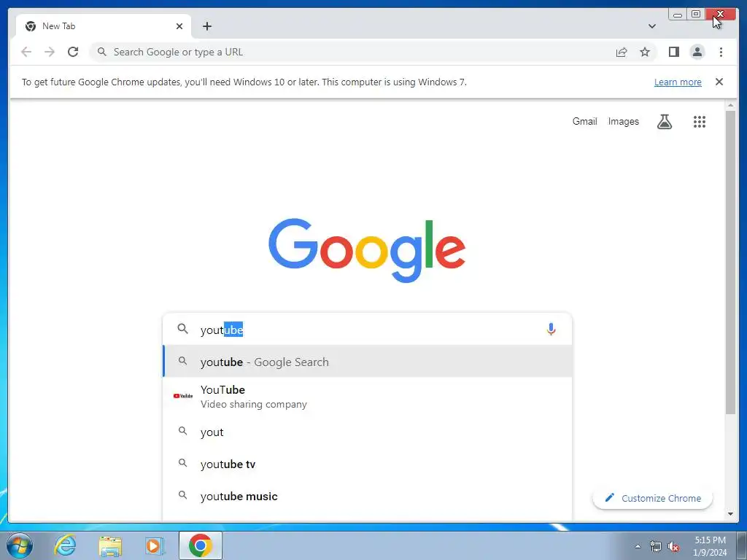Viewport: 747px width, 560px height.
Task: Open the profile avatar icon
Action: click(697, 52)
